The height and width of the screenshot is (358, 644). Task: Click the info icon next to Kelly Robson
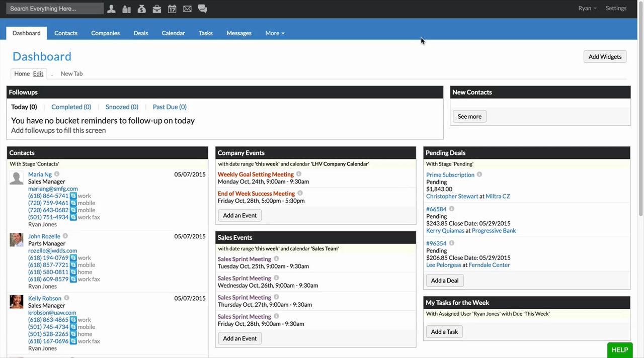[66, 298]
